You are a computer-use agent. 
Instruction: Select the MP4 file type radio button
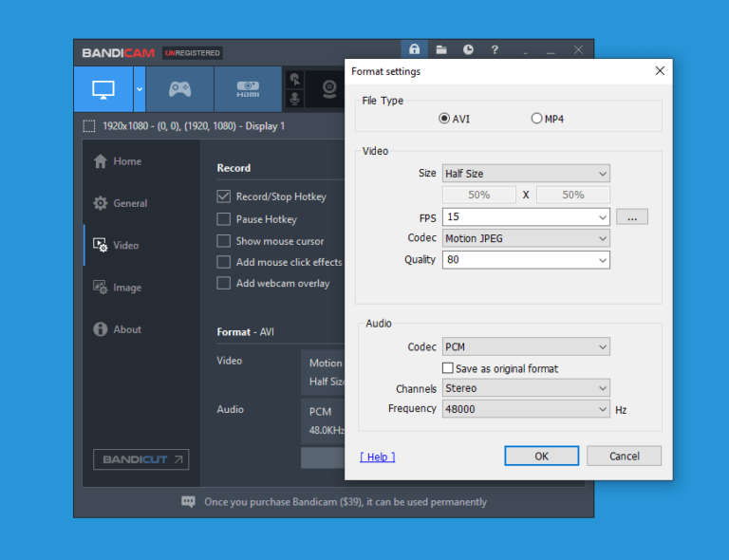[536, 119]
